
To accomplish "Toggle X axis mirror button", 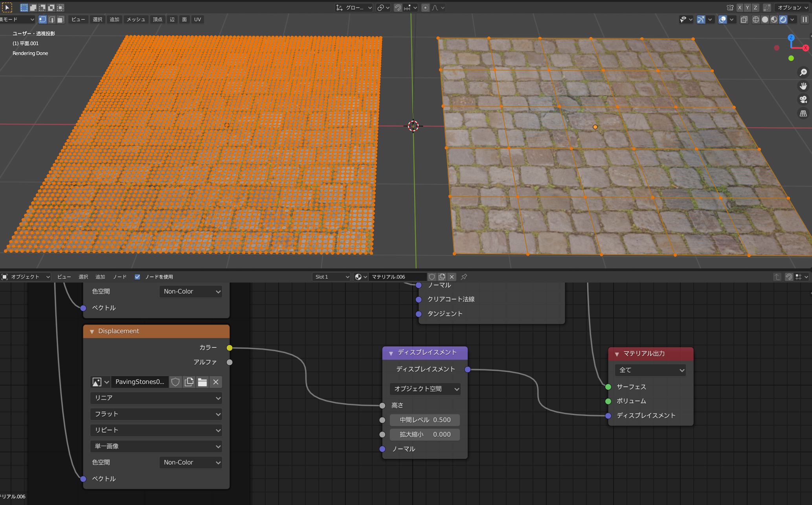I will coord(740,7).
